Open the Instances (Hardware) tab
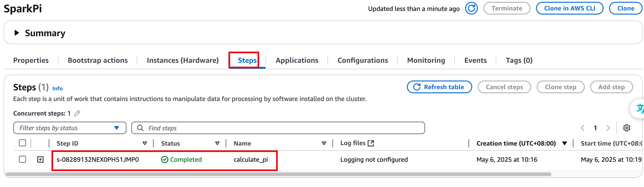The image size is (644, 187). [183, 60]
